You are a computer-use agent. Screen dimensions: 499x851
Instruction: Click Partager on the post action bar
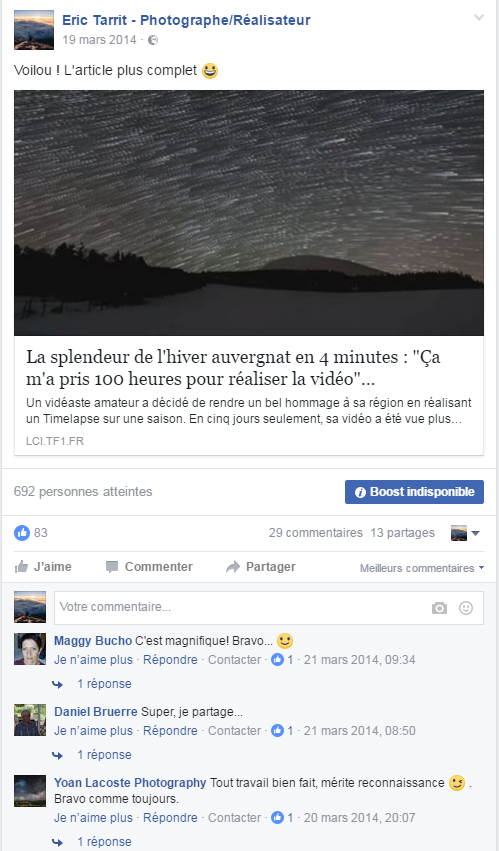coord(261,567)
